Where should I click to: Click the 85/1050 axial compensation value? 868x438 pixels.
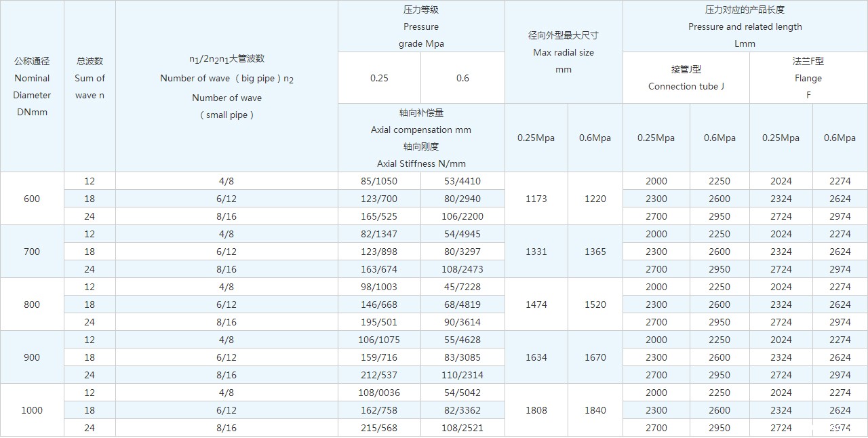coord(378,181)
